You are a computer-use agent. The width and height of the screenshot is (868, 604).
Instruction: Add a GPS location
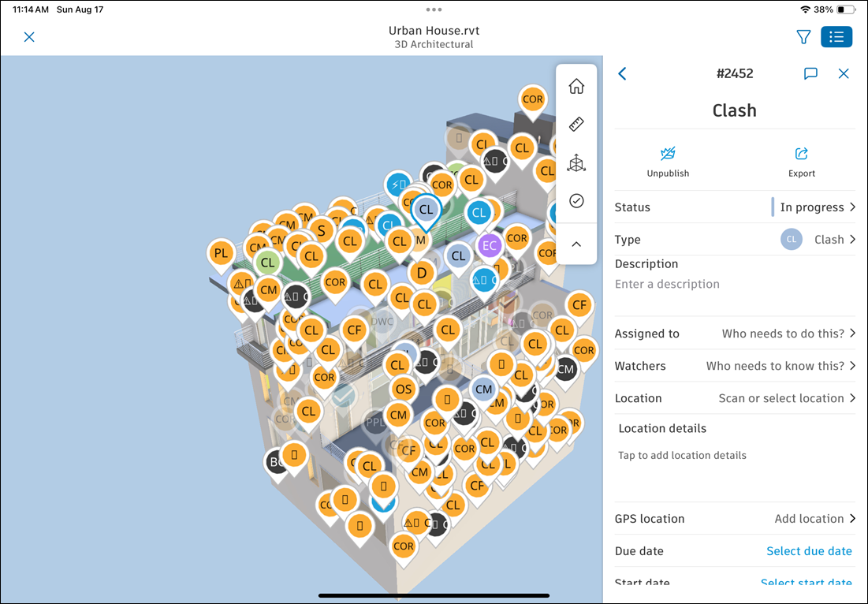point(735,519)
